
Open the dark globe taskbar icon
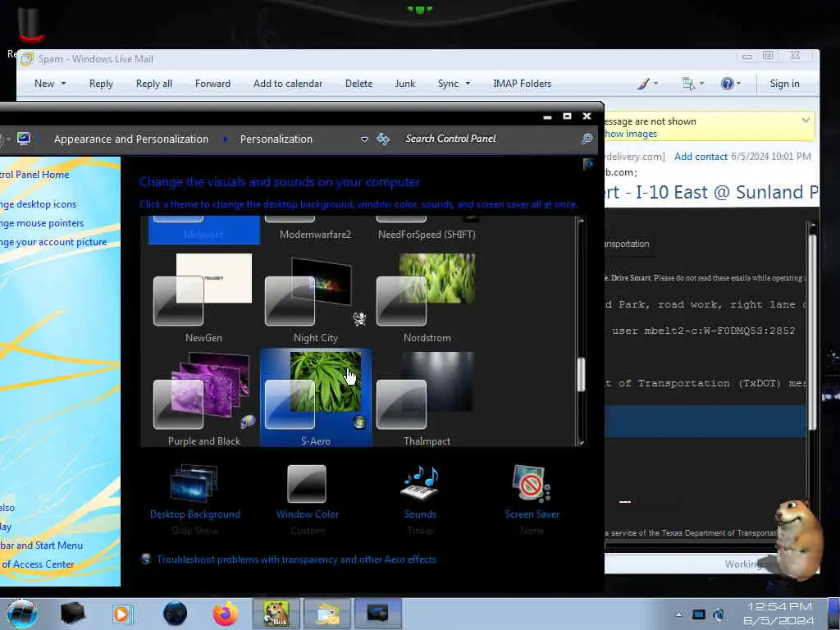(175, 614)
